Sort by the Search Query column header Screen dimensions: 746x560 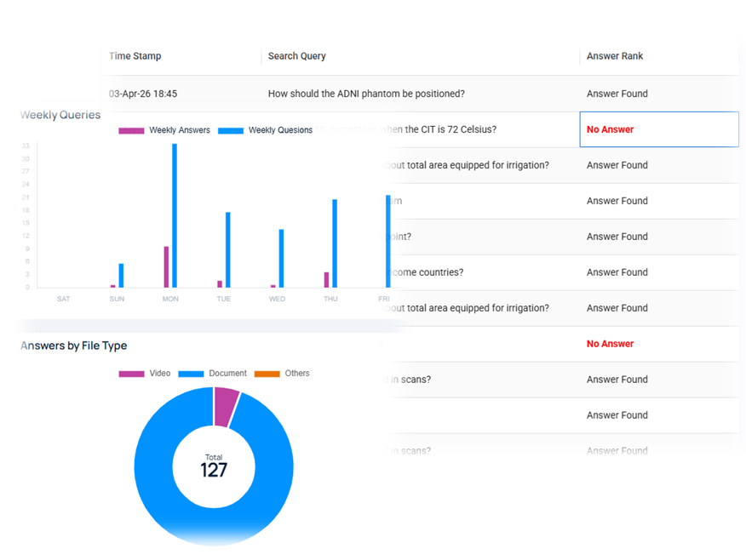(x=297, y=56)
